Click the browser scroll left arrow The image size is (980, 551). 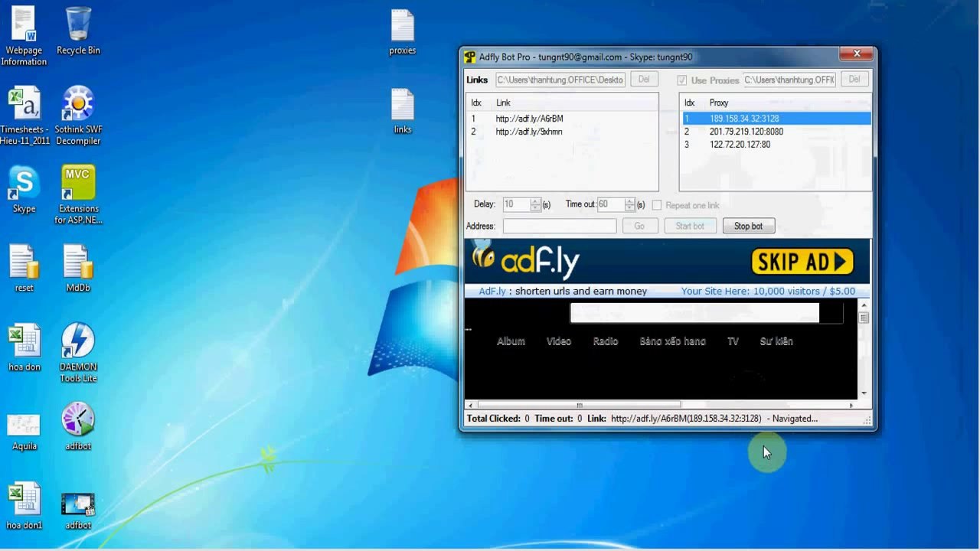tap(470, 405)
